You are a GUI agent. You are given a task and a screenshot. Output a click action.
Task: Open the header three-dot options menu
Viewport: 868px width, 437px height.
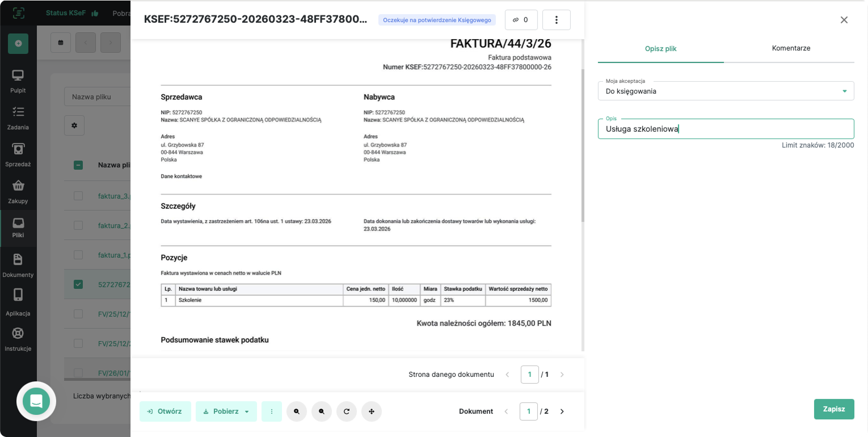click(557, 20)
